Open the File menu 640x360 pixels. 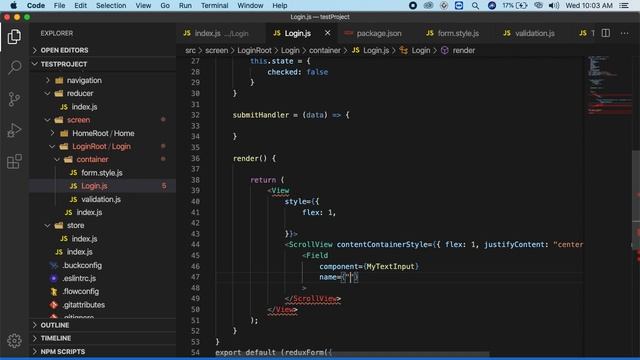coord(60,5)
